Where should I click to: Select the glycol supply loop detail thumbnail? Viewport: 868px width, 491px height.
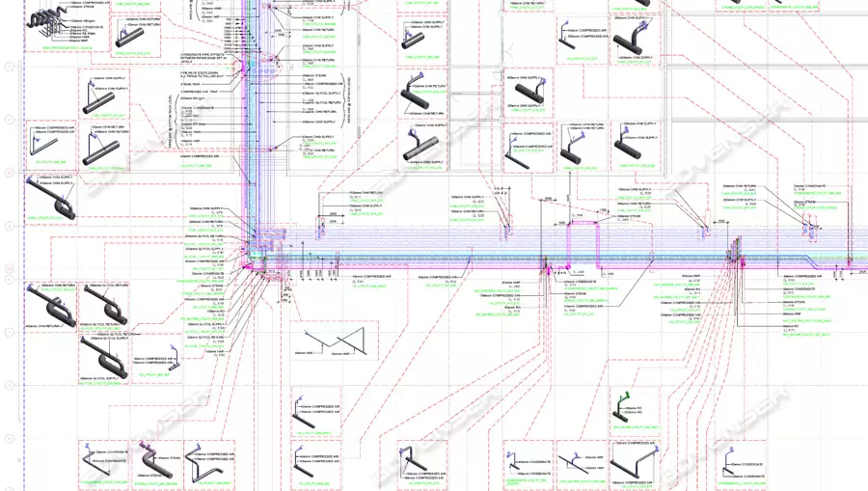point(104,358)
